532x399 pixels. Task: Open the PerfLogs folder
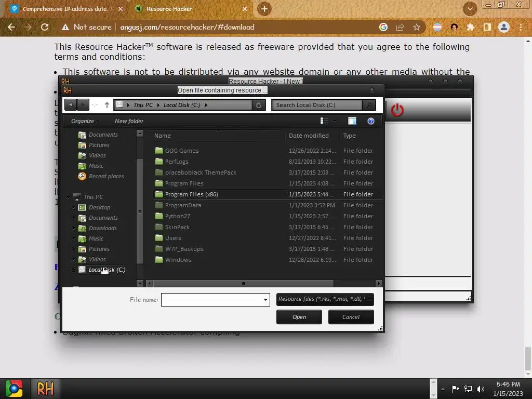pos(171,162)
